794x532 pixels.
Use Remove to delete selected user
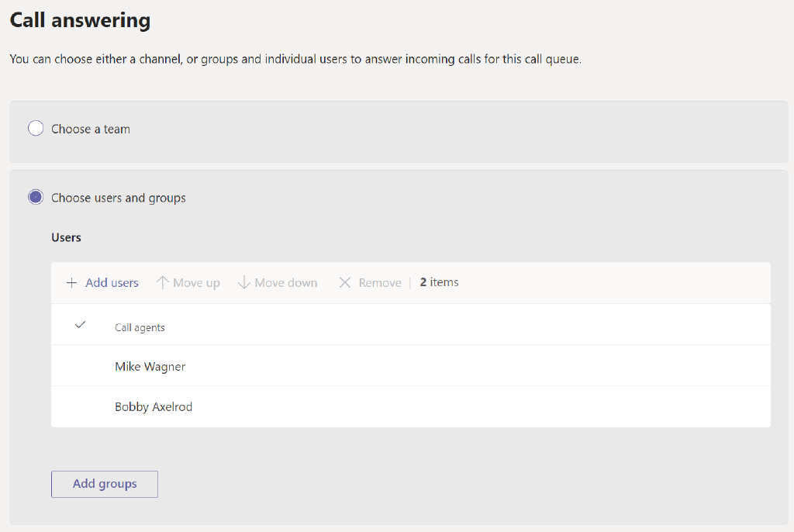(x=369, y=282)
